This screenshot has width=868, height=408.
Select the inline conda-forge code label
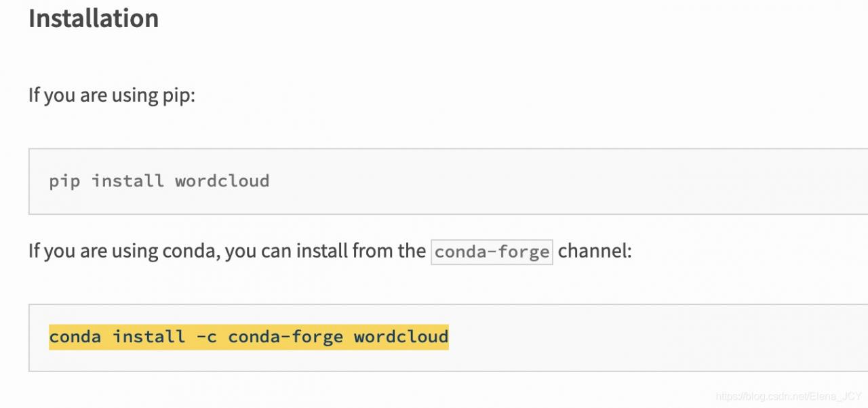(492, 252)
